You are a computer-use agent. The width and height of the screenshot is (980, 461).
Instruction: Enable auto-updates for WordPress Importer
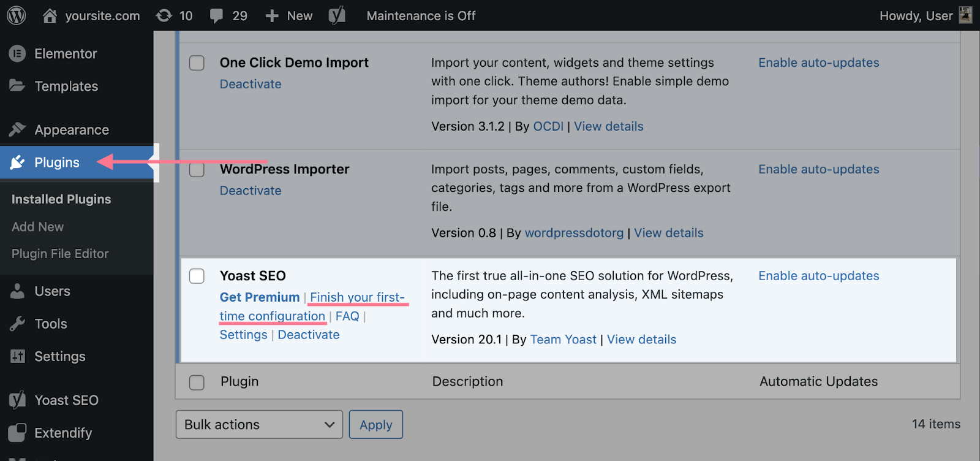pyautogui.click(x=819, y=169)
